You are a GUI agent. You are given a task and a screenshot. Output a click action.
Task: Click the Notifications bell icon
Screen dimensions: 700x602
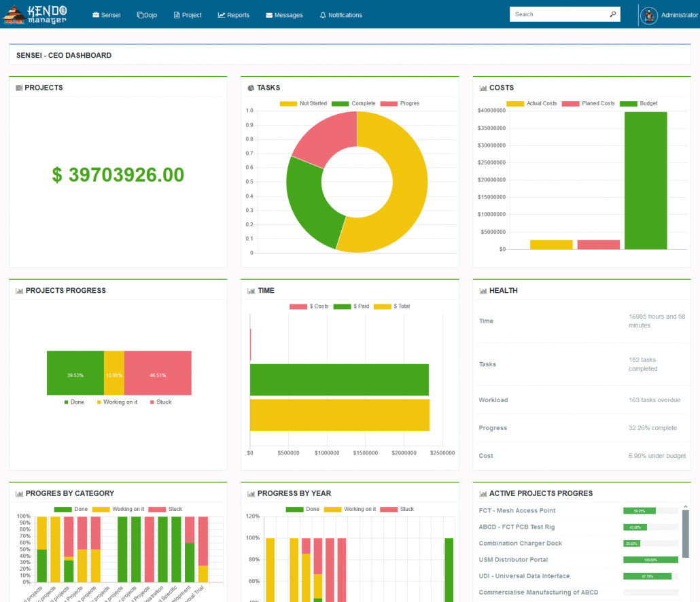click(x=322, y=14)
